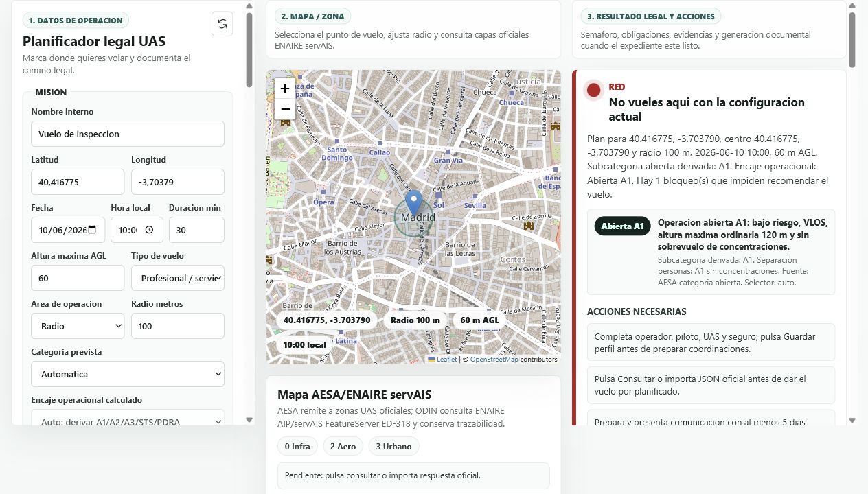This screenshot has width=868, height=494.
Task: Click the Radio metros field
Action: [x=178, y=326]
